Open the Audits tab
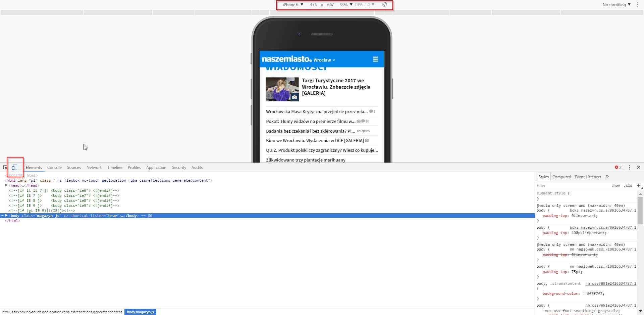 tap(197, 168)
